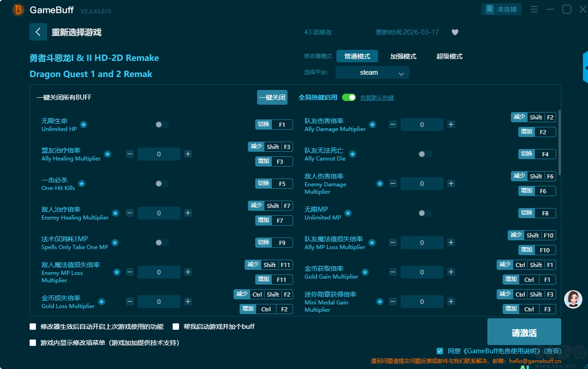
Task: Toggle Unlimited HP switch
Action: pyautogui.click(x=162, y=125)
